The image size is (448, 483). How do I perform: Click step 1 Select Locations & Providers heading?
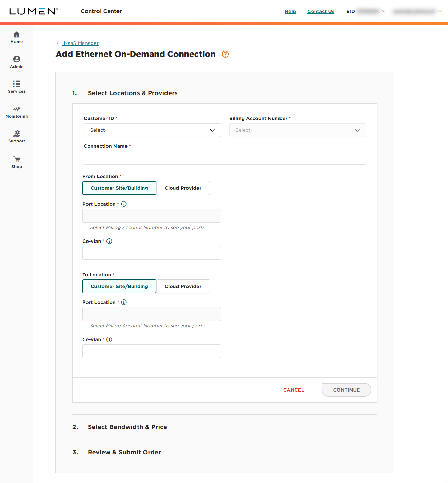(133, 93)
